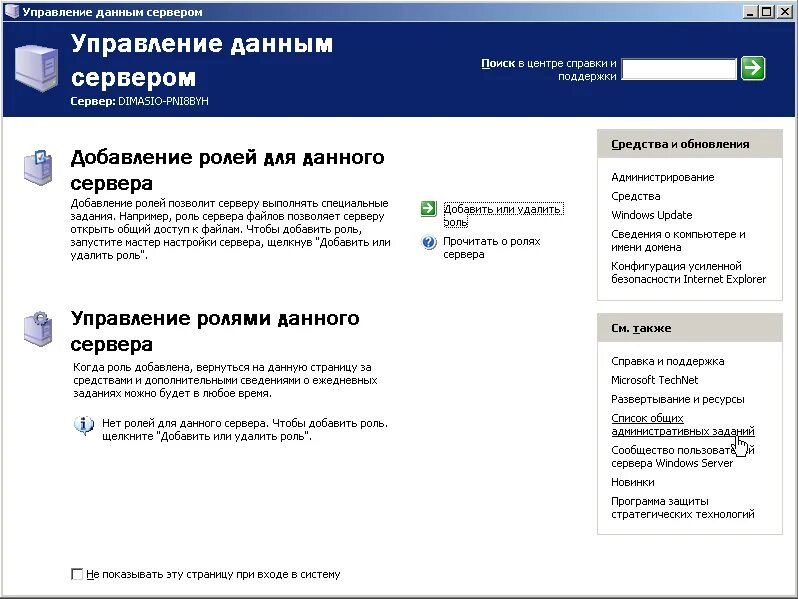Image resolution: width=798 pixels, height=599 pixels.
Task: Click the green arrow icon beside 'Добавить или удалить роль'
Action: click(429, 208)
